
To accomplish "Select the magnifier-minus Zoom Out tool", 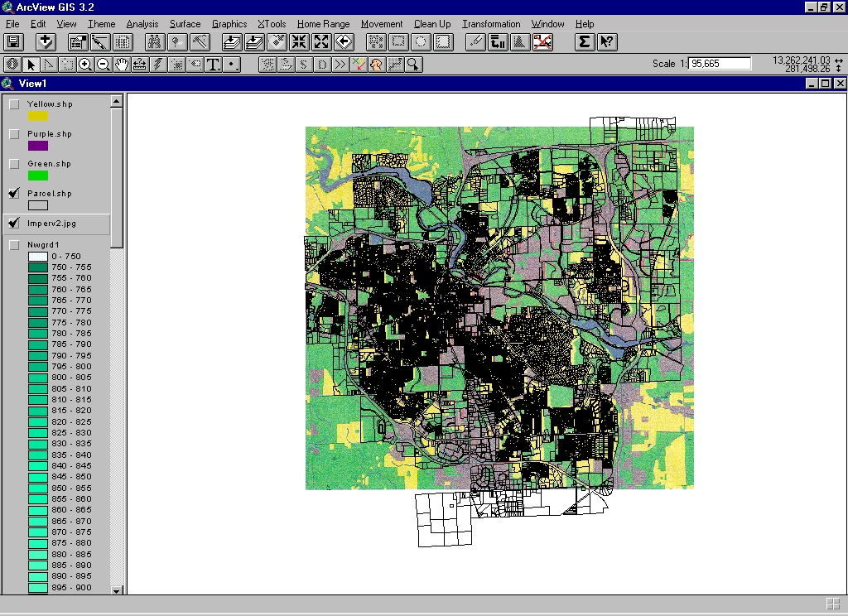I will pos(104,65).
